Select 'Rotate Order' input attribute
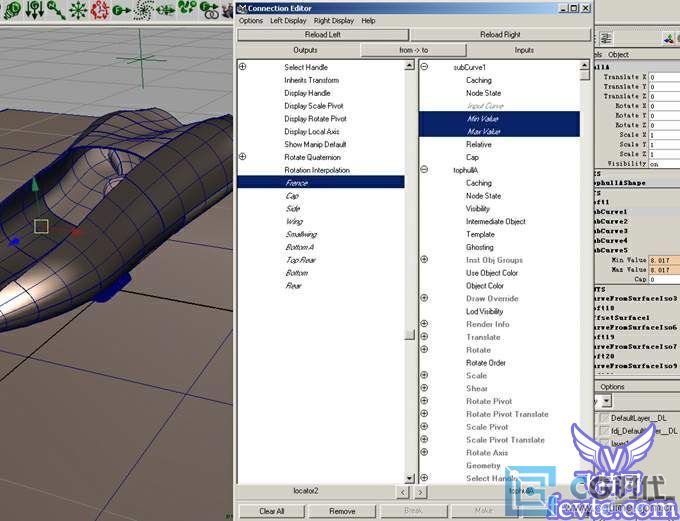The width and height of the screenshot is (680, 521). pos(486,363)
